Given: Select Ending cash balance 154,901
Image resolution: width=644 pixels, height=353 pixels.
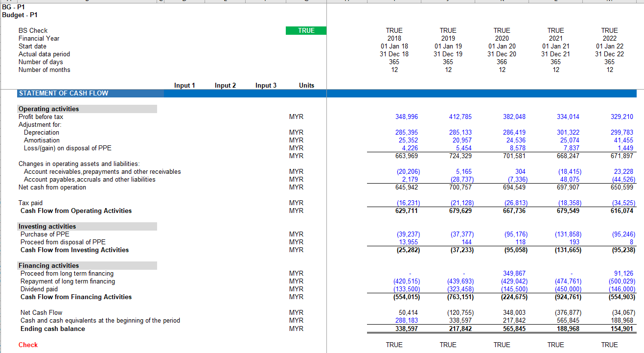Looking at the screenshot, I should (622, 329).
